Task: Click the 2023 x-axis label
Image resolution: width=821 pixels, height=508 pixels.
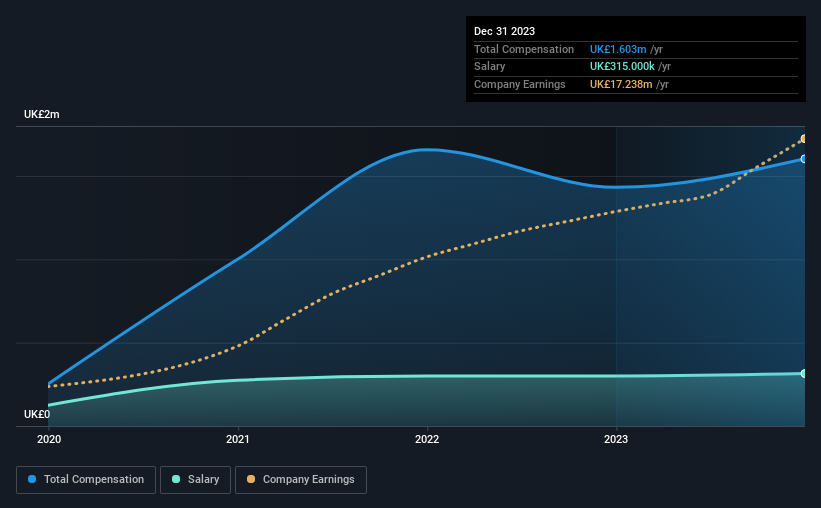Action: (616, 439)
